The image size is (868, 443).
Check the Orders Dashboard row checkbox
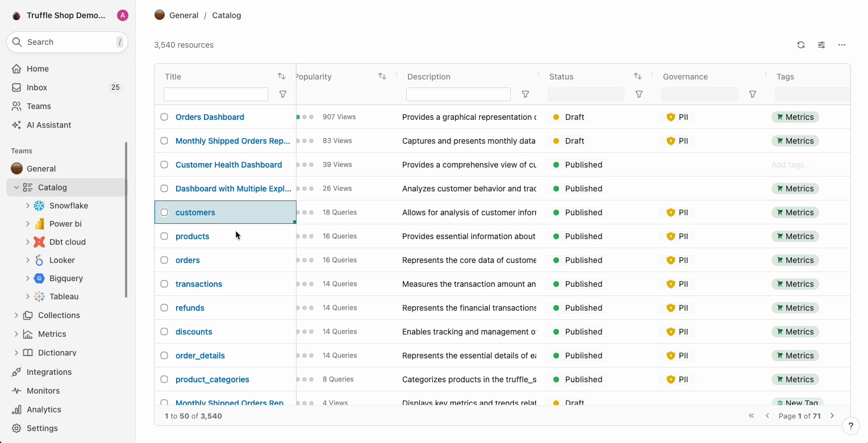[x=164, y=117]
